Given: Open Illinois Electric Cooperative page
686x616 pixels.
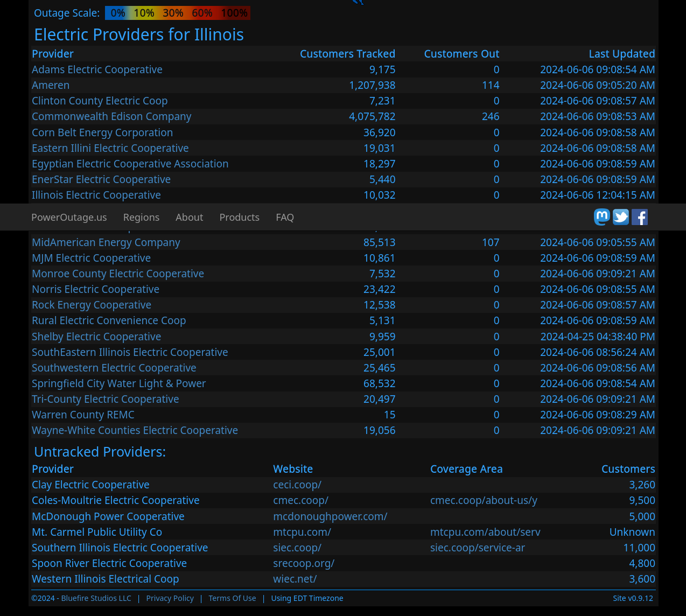Looking at the screenshot, I should (x=96, y=195).
